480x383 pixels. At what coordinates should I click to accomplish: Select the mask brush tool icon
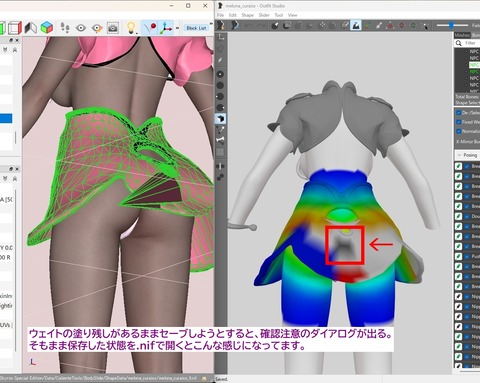287,25
